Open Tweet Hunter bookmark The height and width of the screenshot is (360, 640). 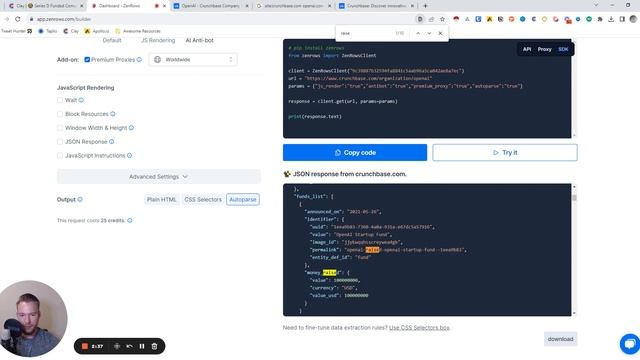[x=16, y=31]
